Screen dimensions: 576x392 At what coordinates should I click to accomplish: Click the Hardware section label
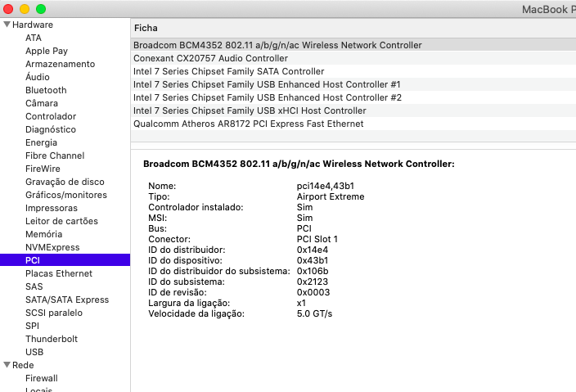click(x=33, y=25)
